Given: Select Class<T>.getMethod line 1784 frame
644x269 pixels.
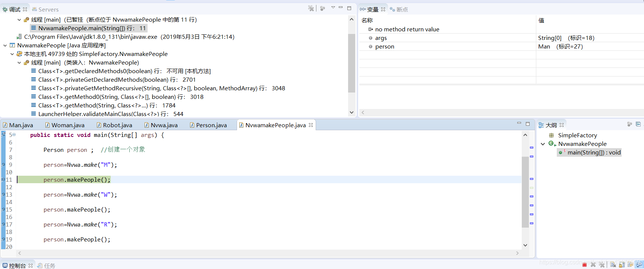Looking at the screenshot, I should tap(103, 106).
